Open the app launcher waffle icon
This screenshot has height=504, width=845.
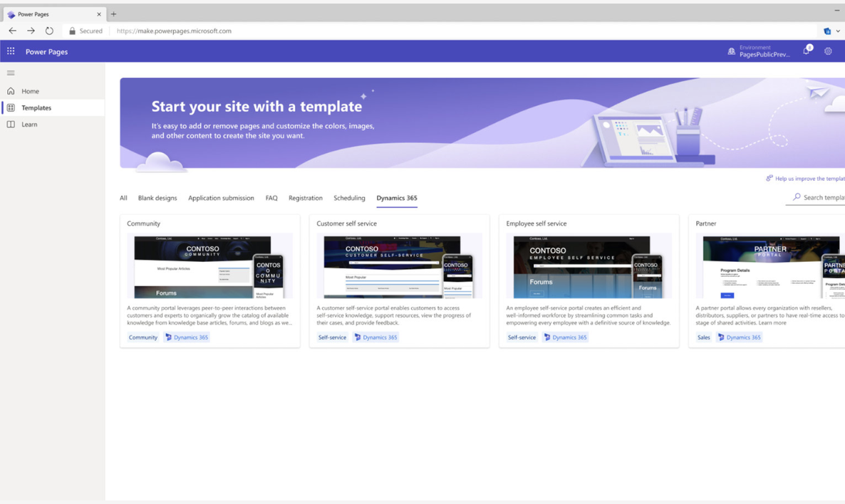point(11,51)
